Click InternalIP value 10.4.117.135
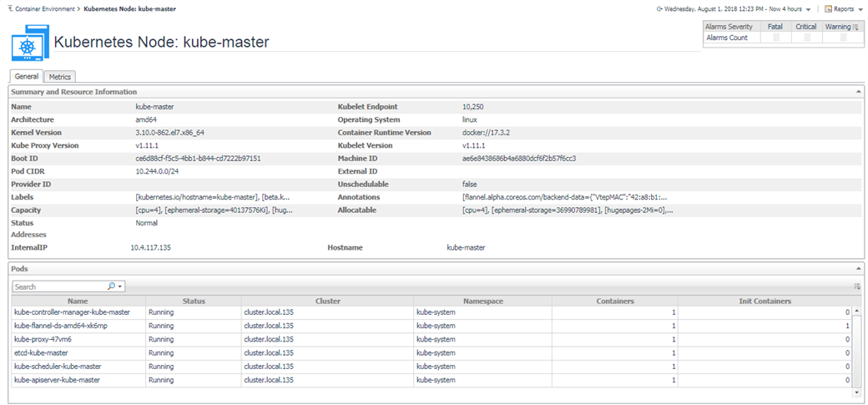Image resolution: width=868 pixels, height=405 pixels. click(150, 248)
